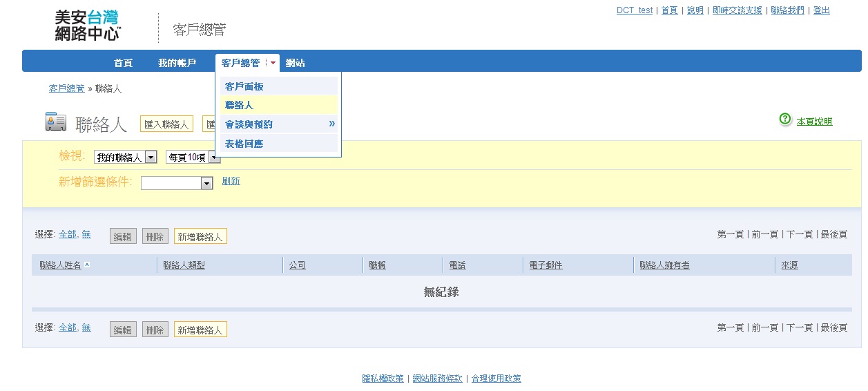The width and height of the screenshot is (868, 391).
Task: Click top 最後頁 pagination text
Action: click(834, 235)
